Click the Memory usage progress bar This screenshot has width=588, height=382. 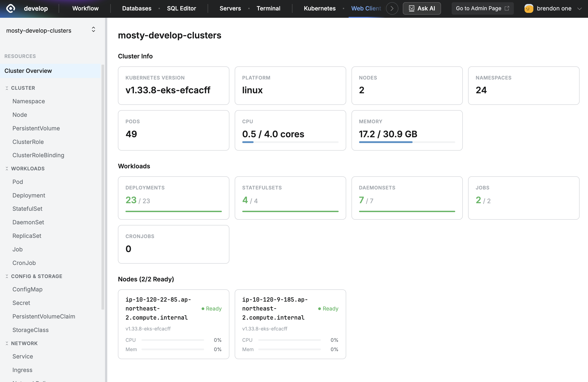coord(407,142)
